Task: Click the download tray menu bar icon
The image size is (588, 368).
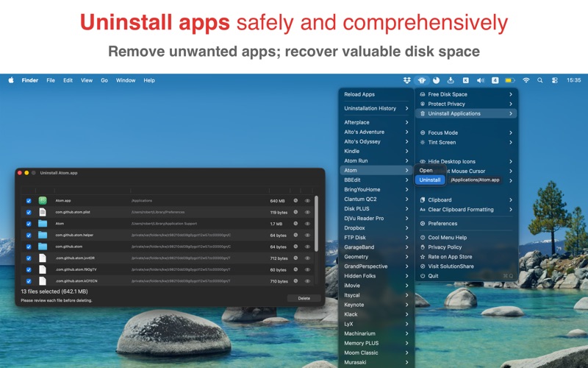Action: [x=451, y=80]
